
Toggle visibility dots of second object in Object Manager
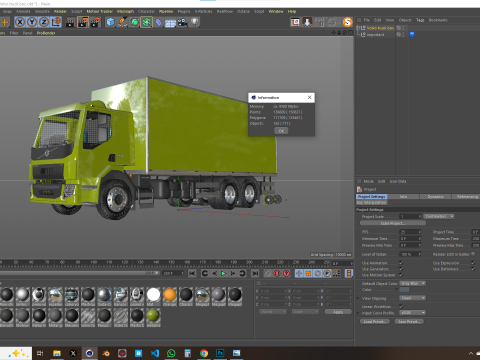click(403, 34)
